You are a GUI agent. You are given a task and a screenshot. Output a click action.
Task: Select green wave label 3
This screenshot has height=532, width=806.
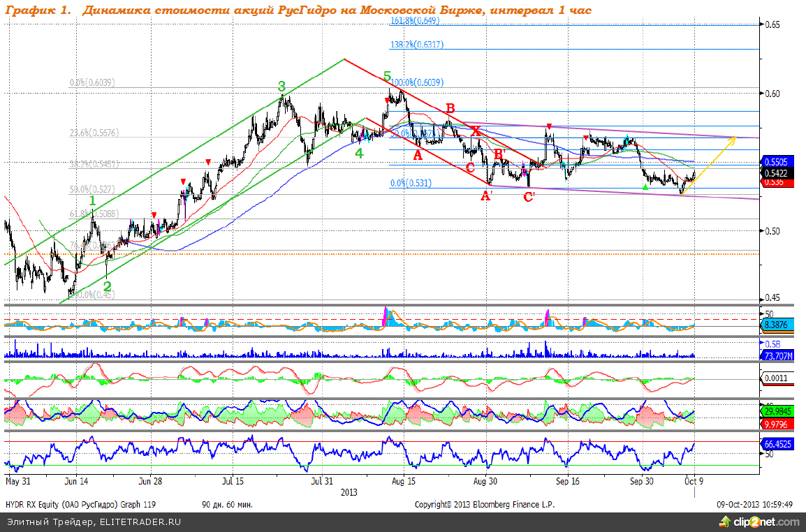281,87
